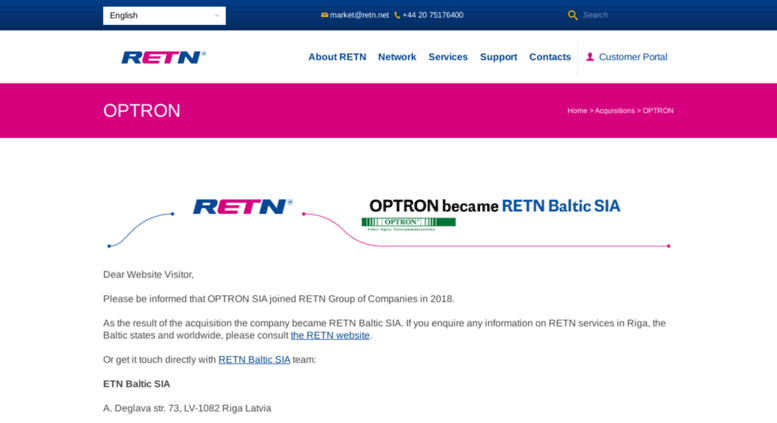Open "the RETN website" link
This screenshot has height=423, width=777.
[x=330, y=335]
